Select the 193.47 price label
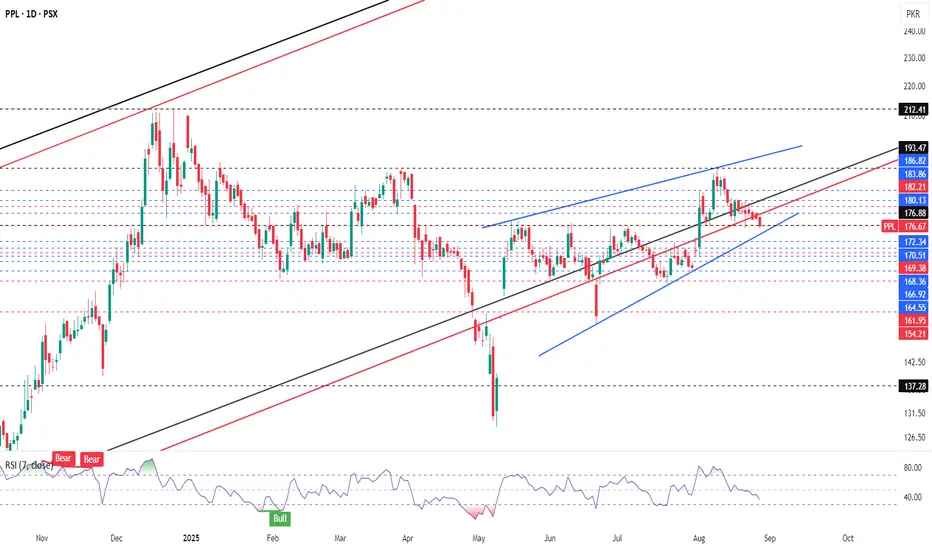The image size is (932, 550). (x=914, y=147)
